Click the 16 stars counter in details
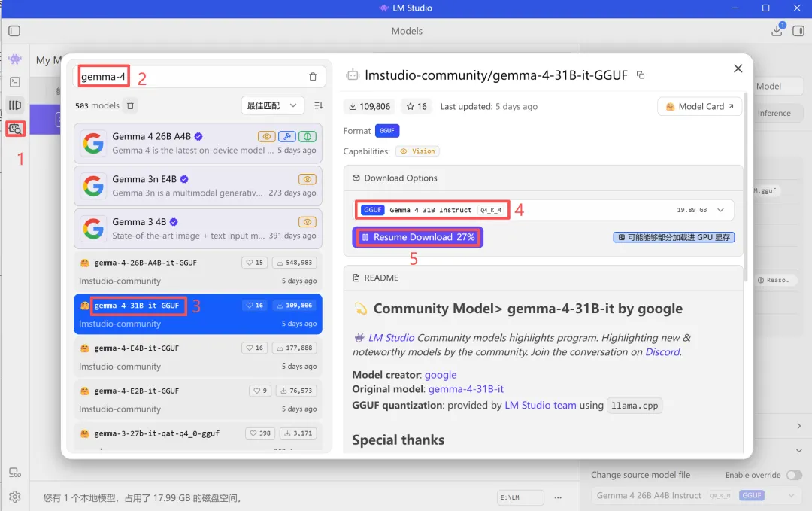 [417, 106]
